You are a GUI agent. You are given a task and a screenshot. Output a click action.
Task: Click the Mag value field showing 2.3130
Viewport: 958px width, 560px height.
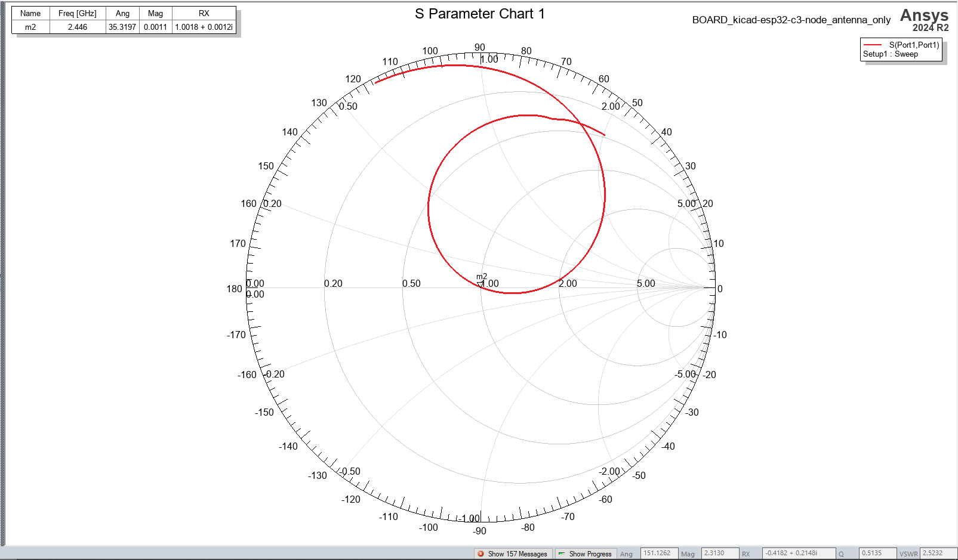(719, 553)
